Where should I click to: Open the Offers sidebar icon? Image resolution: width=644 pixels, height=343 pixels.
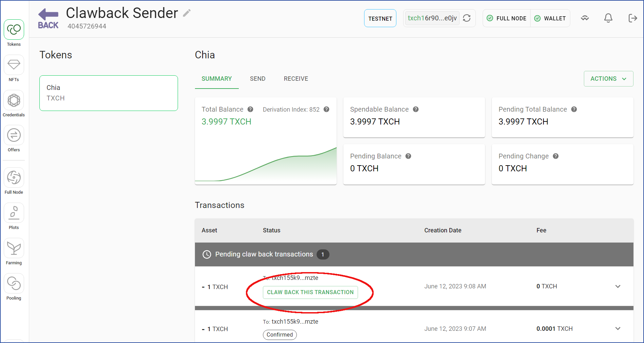(14, 135)
